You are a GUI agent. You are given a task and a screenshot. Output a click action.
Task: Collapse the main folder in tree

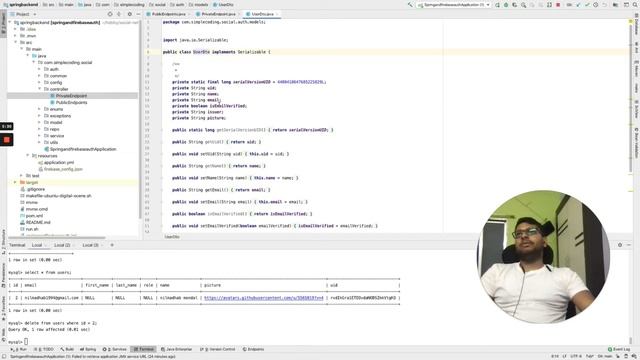point(22,49)
